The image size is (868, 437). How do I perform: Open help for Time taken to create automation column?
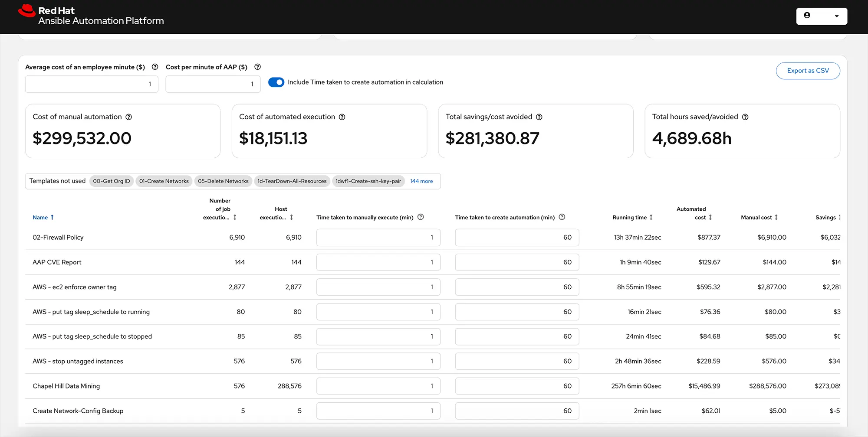[562, 217]
